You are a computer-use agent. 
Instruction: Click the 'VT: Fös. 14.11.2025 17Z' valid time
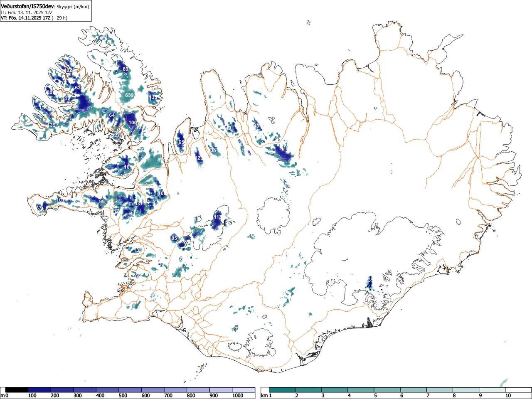pyautogui.click(x=25, y=18)
